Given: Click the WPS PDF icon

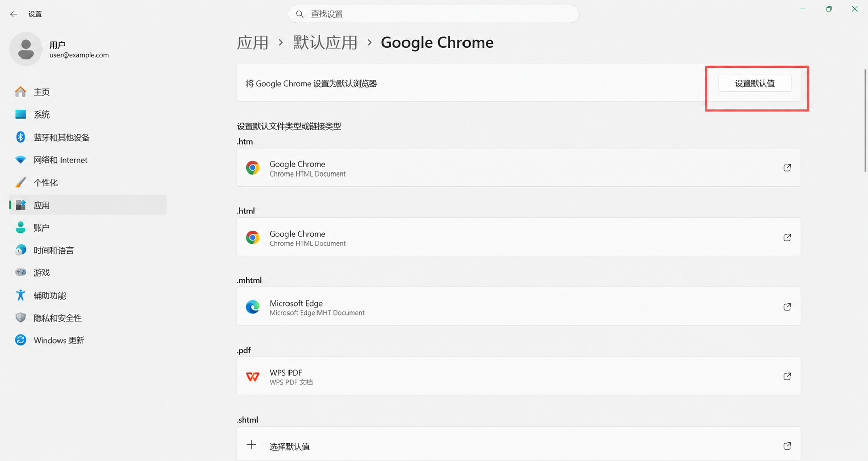Looking at the screenshot, I should tap(253, 376).
